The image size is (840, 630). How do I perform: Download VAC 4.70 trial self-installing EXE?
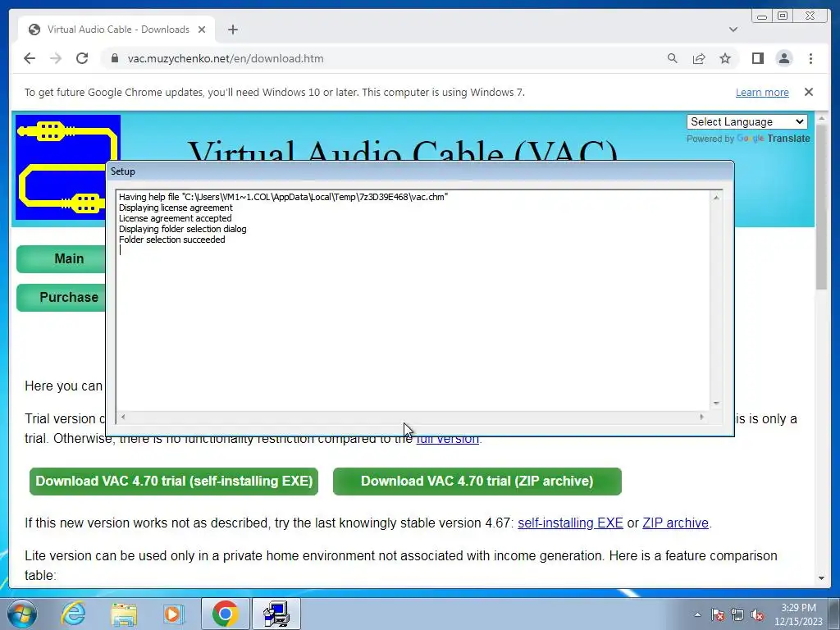[174, 481]
